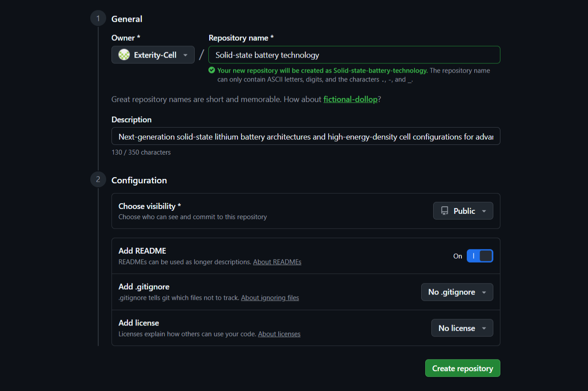The image size is (588, 391).
Task: Click the "Choose visibility *" label
Action: 150,206
